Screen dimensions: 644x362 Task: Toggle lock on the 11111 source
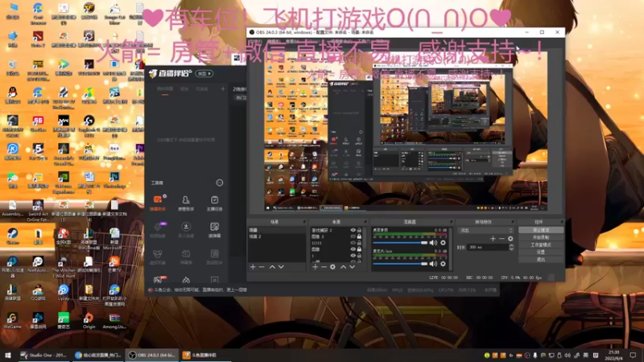click(x=359, y=243)
